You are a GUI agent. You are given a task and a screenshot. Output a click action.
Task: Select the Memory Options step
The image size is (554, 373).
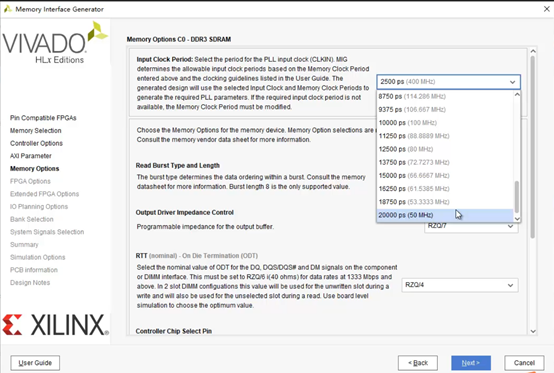pos(35,169)
